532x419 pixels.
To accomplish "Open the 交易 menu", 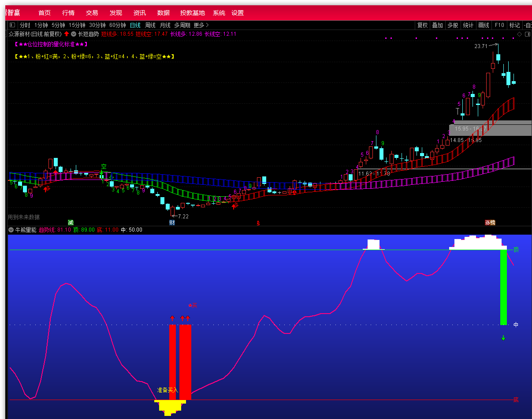I will coord(92,13).
